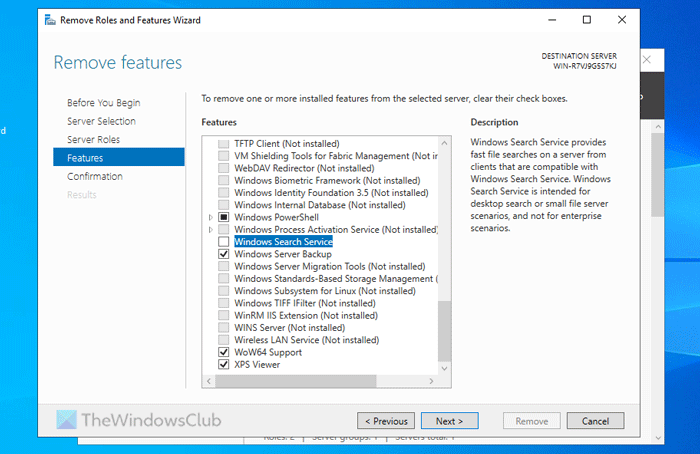The image size is (700, 454).
Task: Select the WoW64 Support row
Action: point(268,352)
